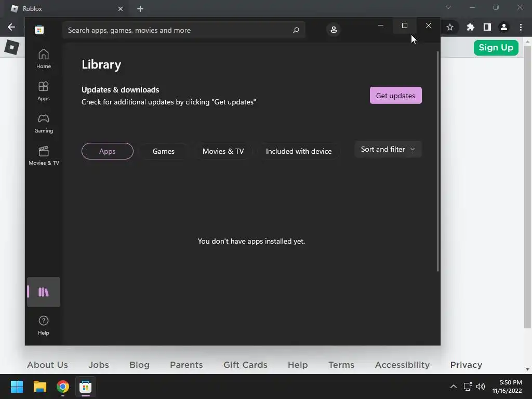
Task: Open Parents footer link
Action: (x=187, y=365)
